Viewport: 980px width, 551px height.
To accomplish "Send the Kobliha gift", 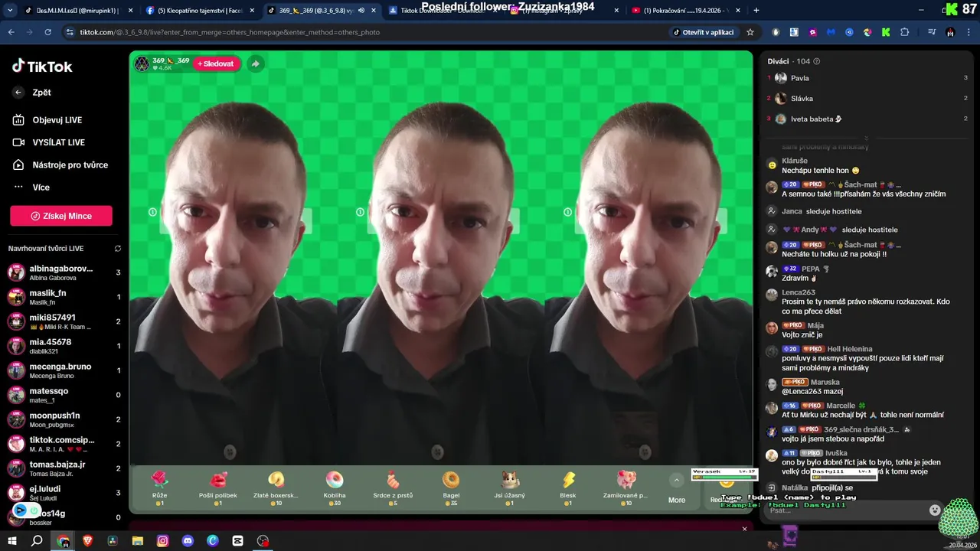I will (x=335, y=487).
